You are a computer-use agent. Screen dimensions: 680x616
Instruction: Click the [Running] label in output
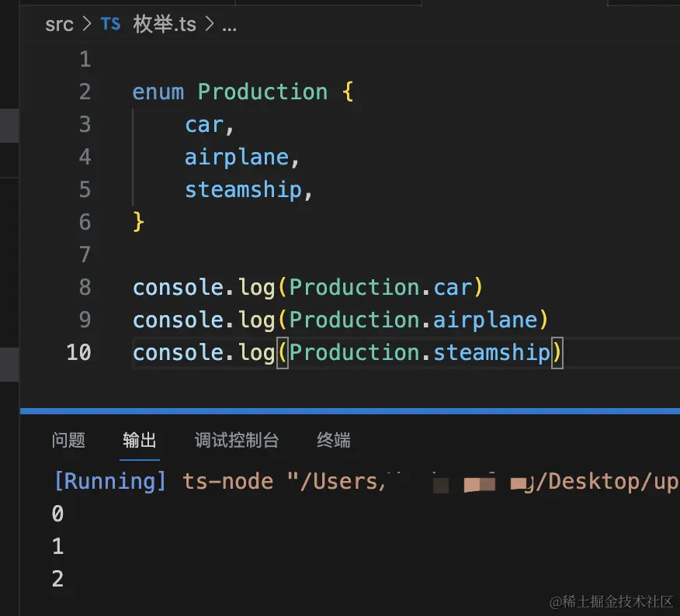(109, 482)
